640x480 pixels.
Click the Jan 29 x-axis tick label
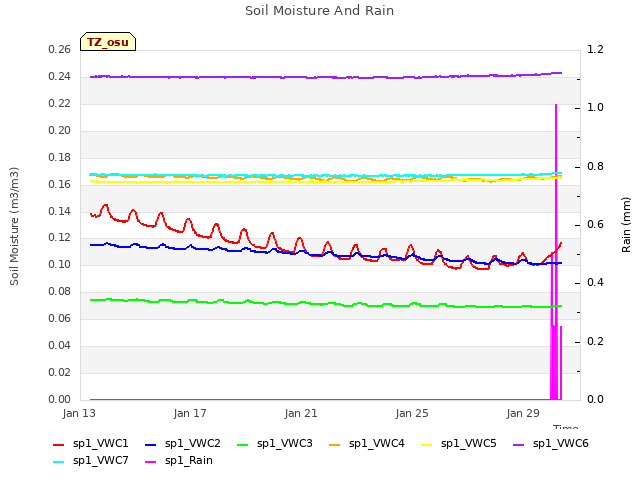(x=523, y=413)
